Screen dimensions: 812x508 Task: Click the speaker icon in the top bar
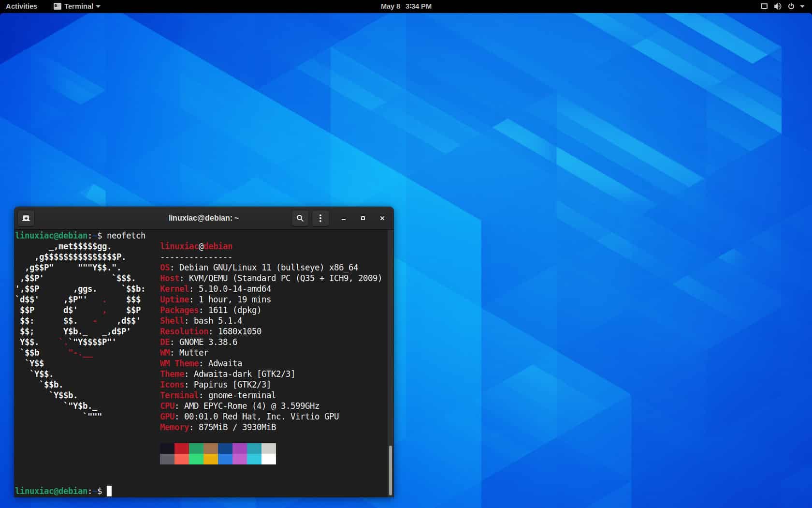coord(777,6)
